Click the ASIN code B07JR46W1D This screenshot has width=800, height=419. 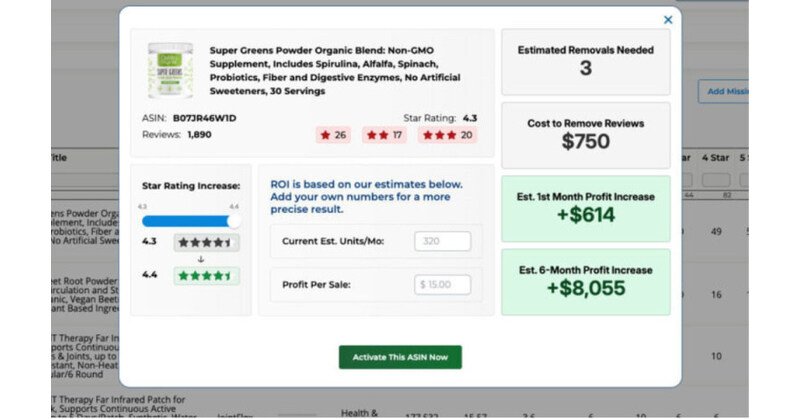(203, 117)
